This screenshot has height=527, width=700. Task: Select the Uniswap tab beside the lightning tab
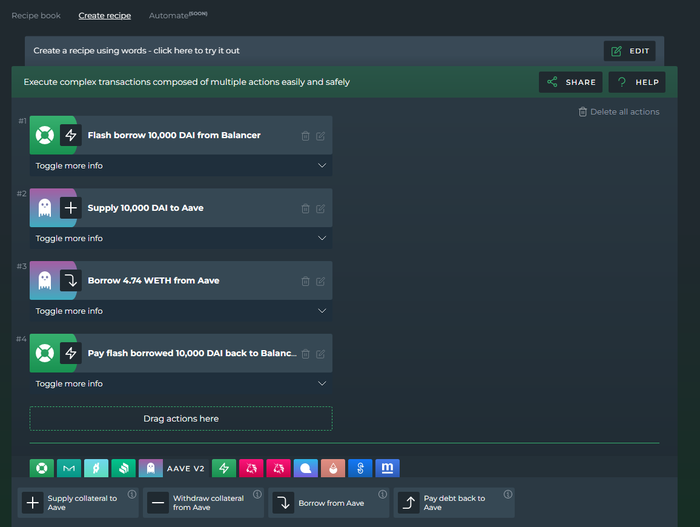251,468
